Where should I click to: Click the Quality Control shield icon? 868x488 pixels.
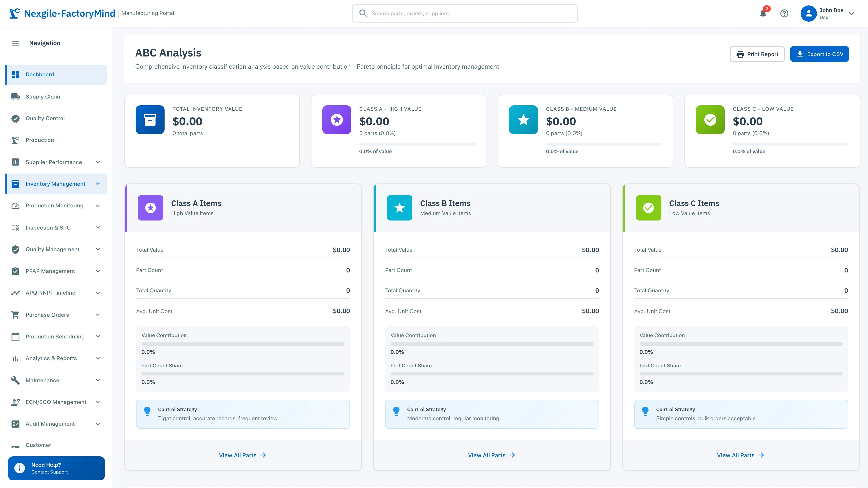click(x=16, y=118)
